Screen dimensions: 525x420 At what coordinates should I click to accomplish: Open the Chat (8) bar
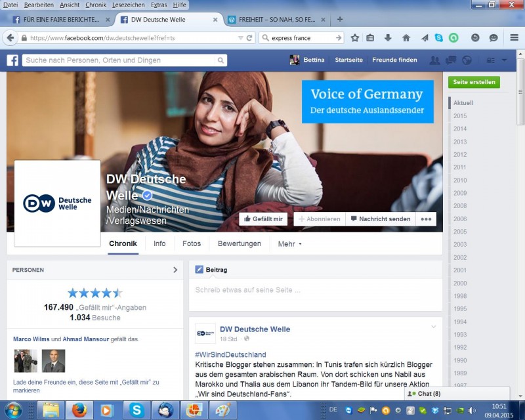457,394
